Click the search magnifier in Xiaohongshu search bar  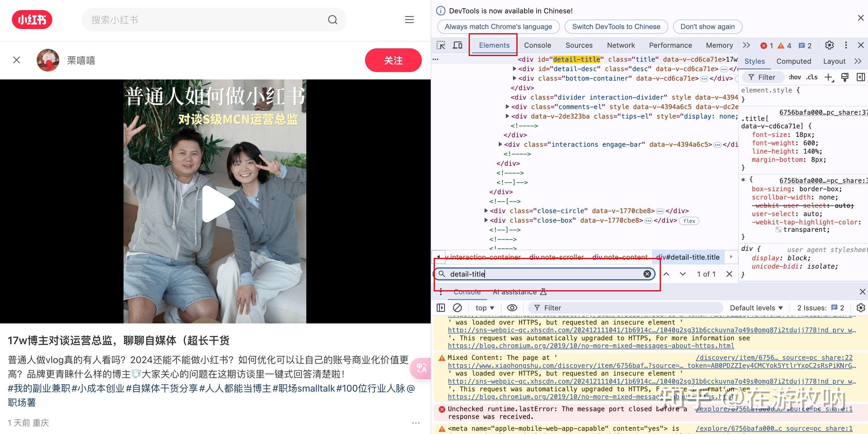pos(332,20)
